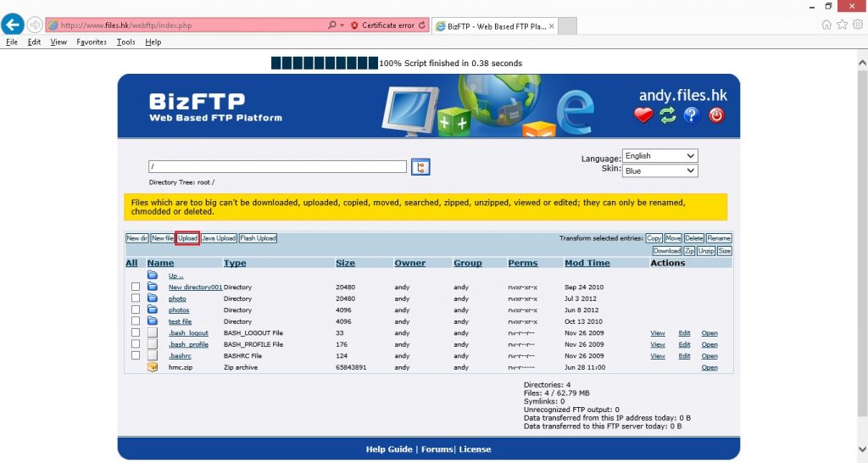The image size is (868, 463).
Task: Click the Download button
Action: coord(666,251)
